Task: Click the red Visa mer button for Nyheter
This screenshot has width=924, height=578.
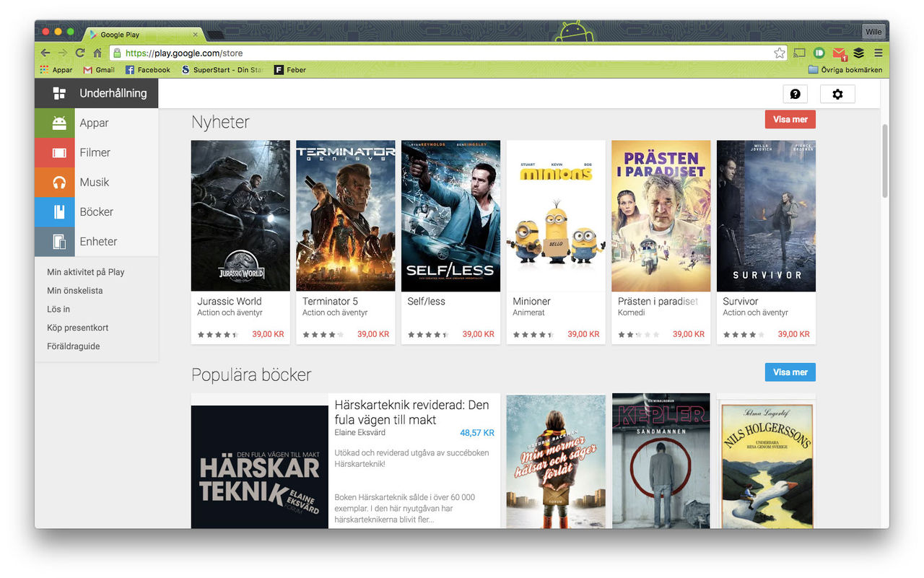Action: (x=790, y=120)
